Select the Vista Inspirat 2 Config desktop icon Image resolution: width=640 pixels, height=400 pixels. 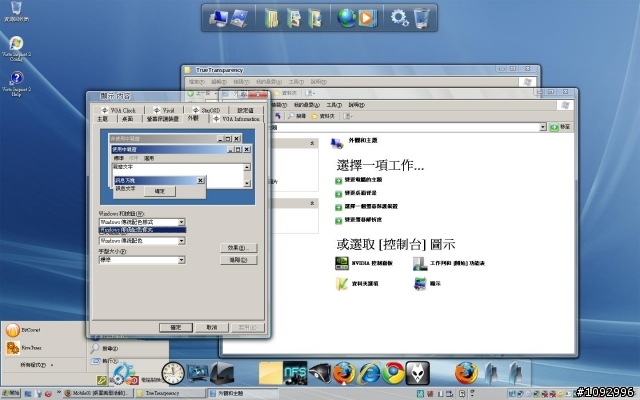[x=16, y=48]
